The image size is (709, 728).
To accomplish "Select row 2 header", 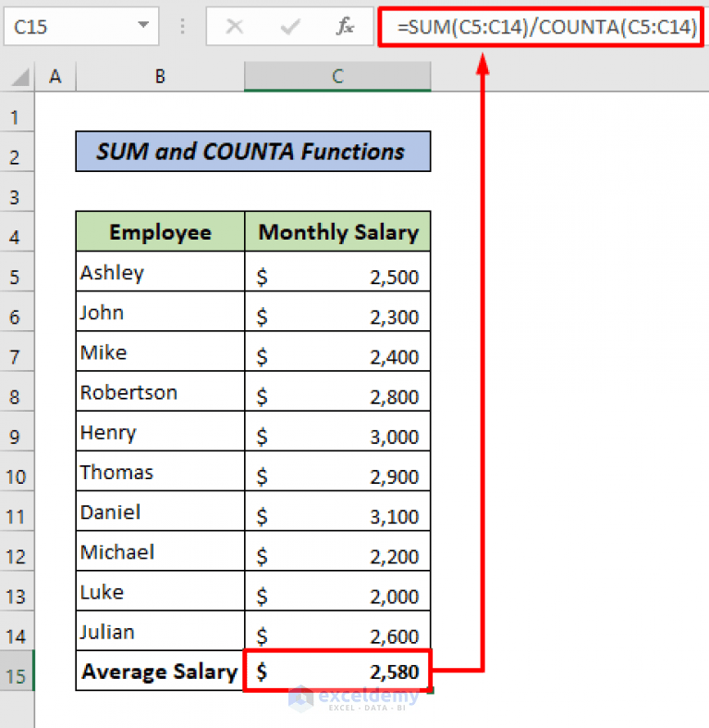I will point(17,152).
